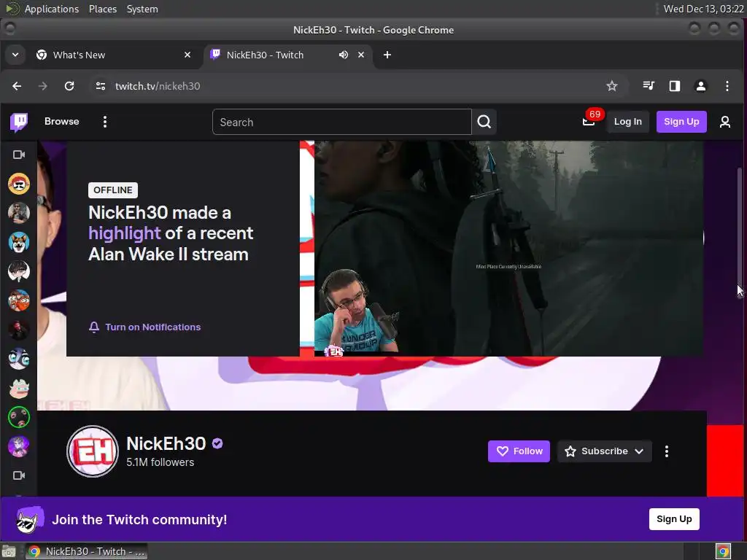Viewport: 747px width, 560px height.
Task: Open channel options three-dot menu next to Subscribe
Action: click(x=667, y=451)
